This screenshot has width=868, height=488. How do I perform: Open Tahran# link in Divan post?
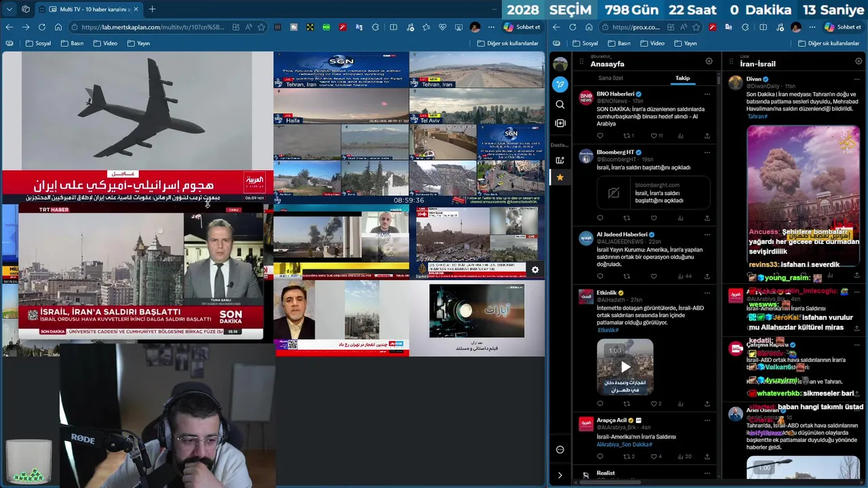click(x=757, y=117)
